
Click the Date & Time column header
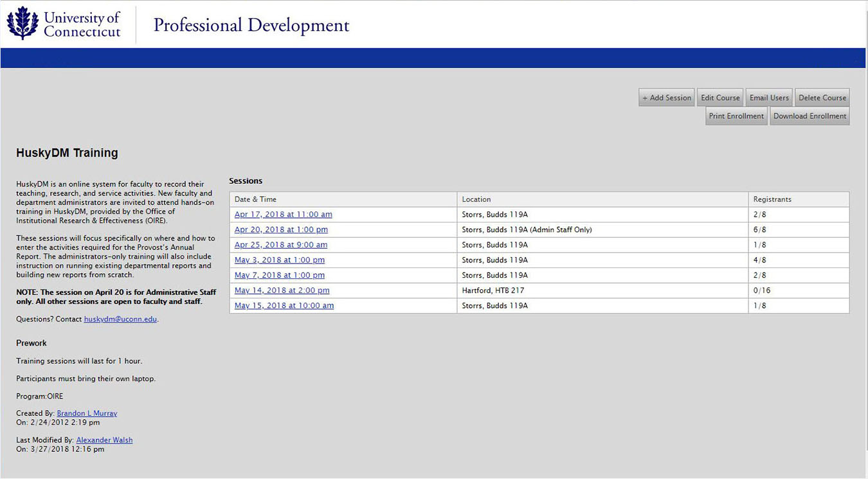[255, 199]
